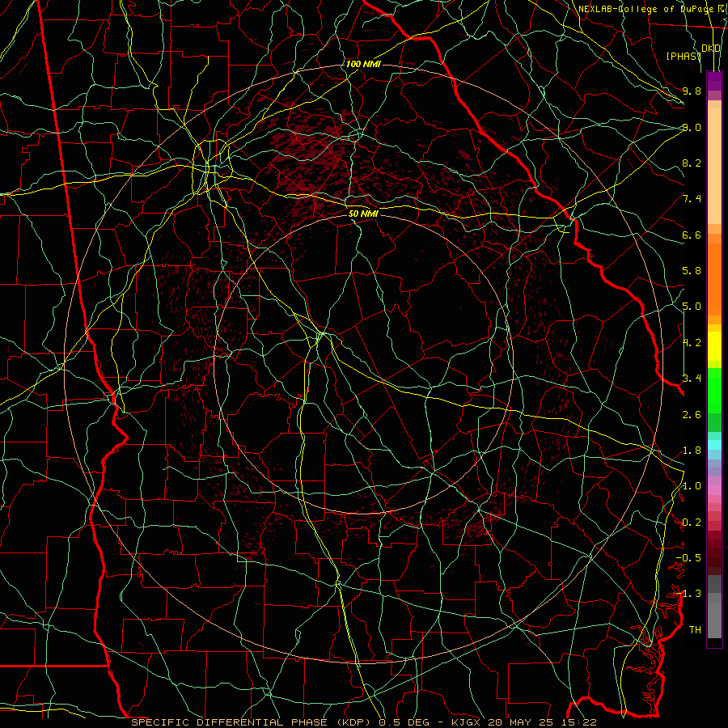Select the 8.2 scale value
Viewport: 728px width, 728px height.
point(692,163)
